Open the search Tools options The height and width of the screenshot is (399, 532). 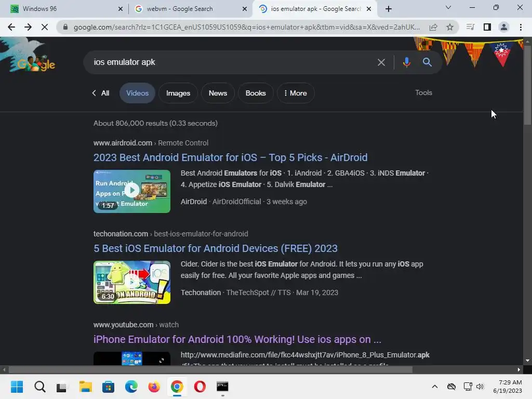click(423, 92)
